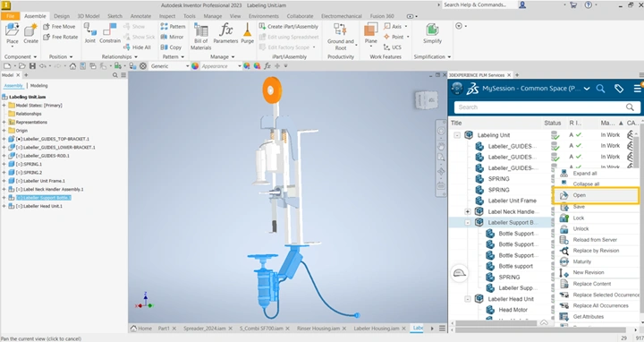This screenshot has height=342, width=644.
Task: Open the MySession Common Space dropdown chevron
Action: coord(587,89)
